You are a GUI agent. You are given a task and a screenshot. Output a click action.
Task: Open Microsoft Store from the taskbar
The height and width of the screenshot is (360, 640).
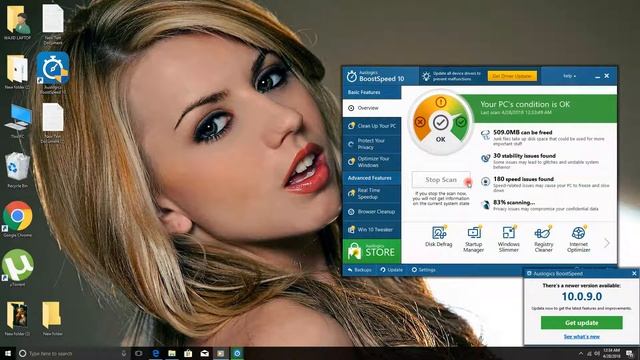click(x=188, y=353)
